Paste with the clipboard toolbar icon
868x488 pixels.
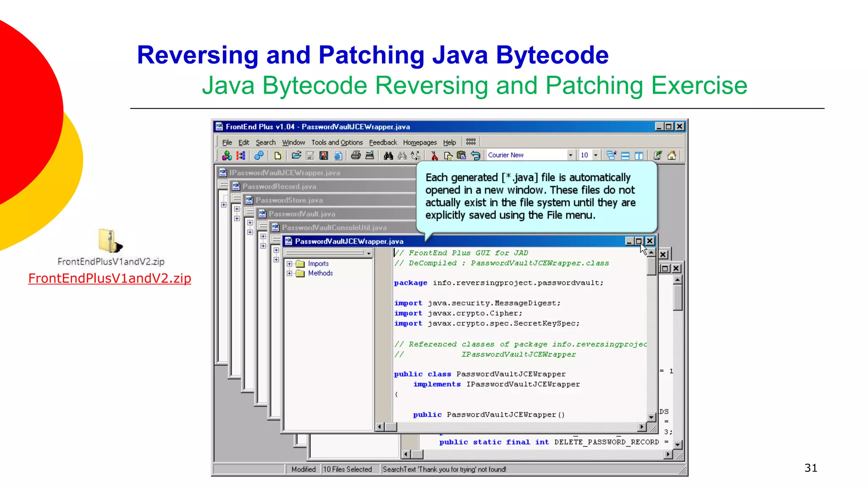462,155
